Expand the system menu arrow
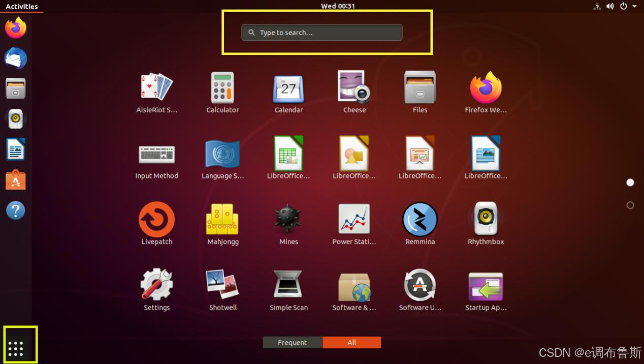 tap(634, 7)
